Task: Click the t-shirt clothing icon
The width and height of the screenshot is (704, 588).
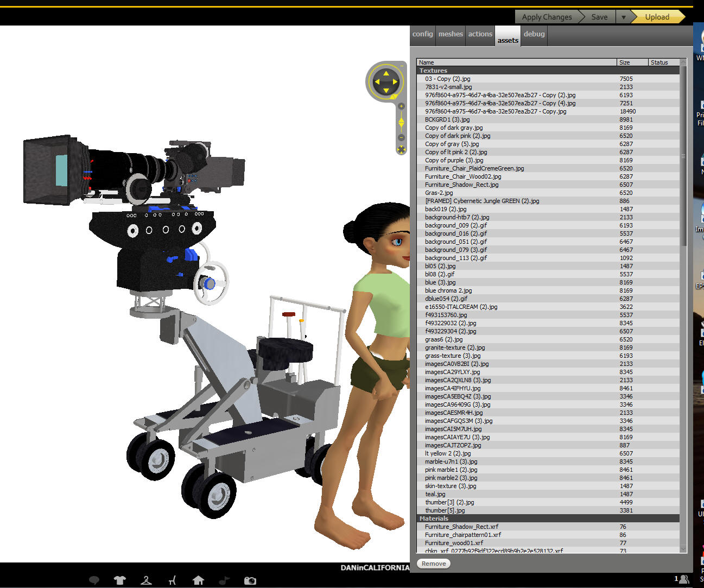Action: coord(120,580)
